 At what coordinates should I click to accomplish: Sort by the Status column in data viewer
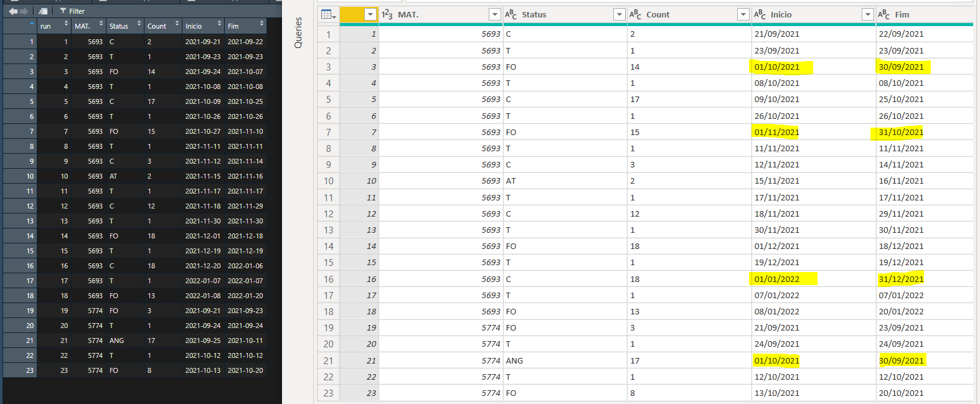[124, 26]
